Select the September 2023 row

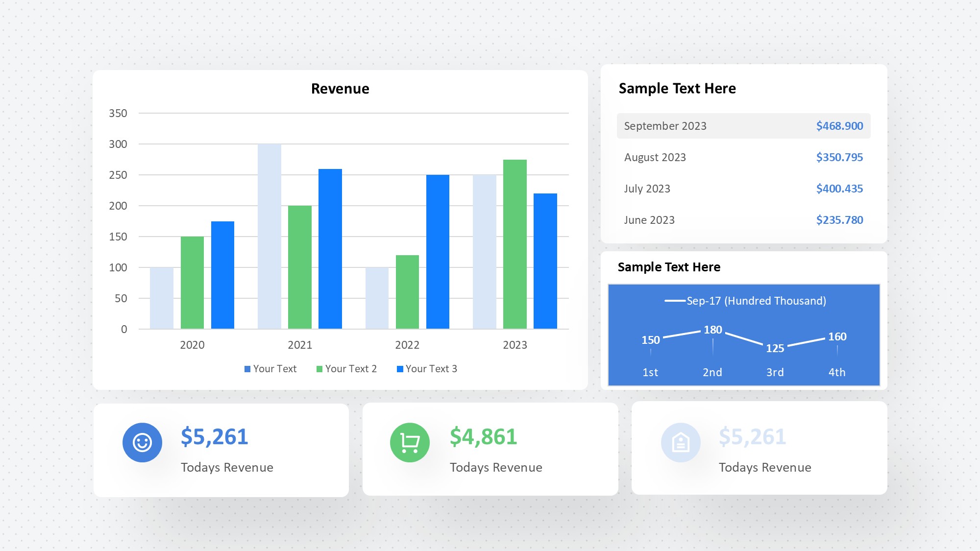click(743, 126)
